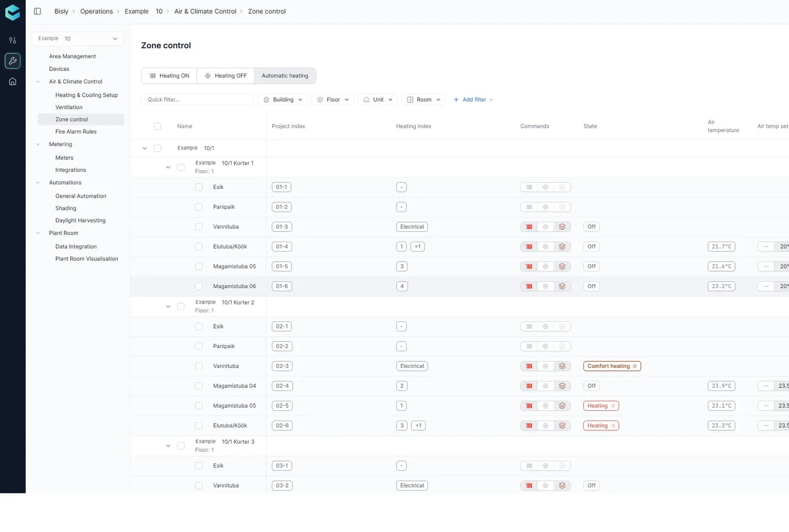This screenshot has width=789, height=532.
Task: Tick checkbox for Vannituba row 02-3
Action: pos(199,366)
